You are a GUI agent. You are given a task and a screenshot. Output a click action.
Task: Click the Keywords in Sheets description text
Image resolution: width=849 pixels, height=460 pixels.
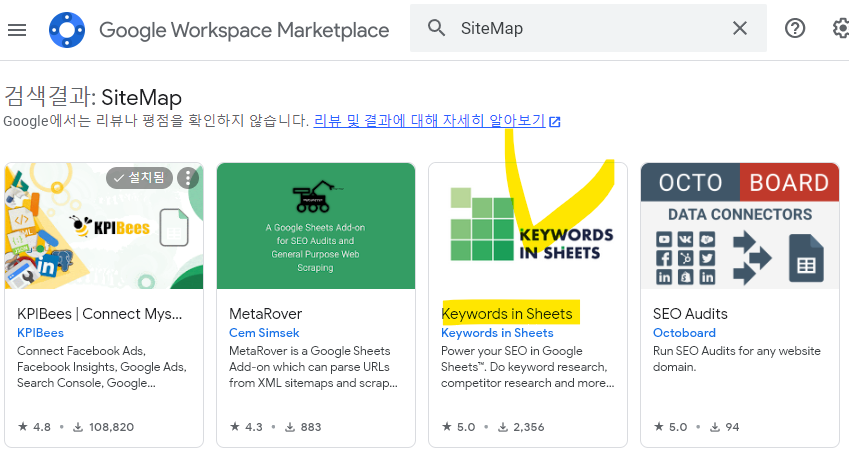tap(528, 367)
